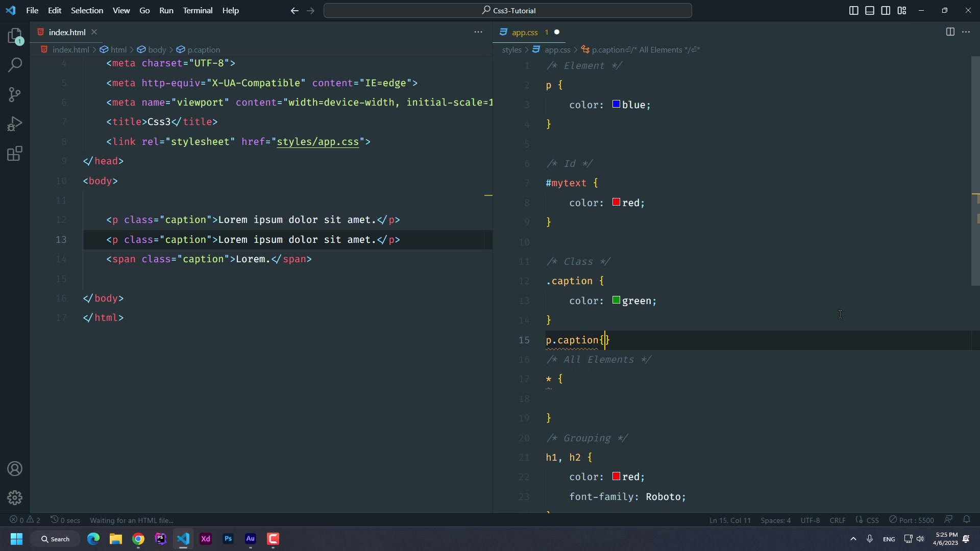
Task: Open the Run and Debug view
Action: pos(15,124)
